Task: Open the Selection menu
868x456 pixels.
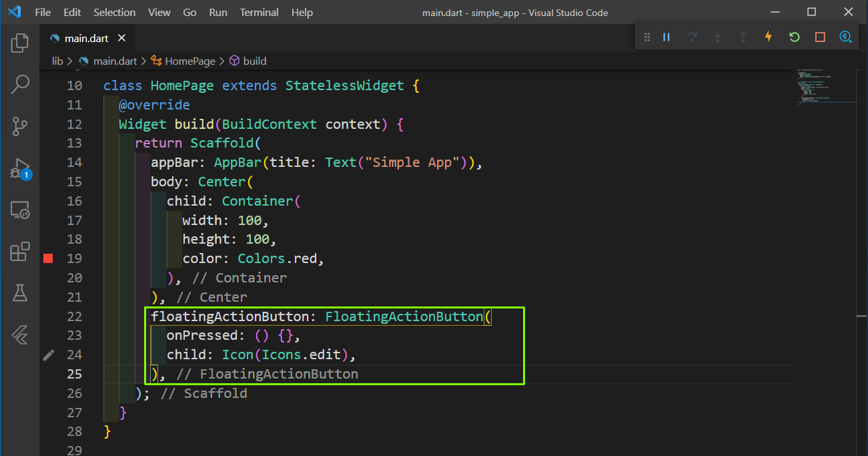Action: 114,13
